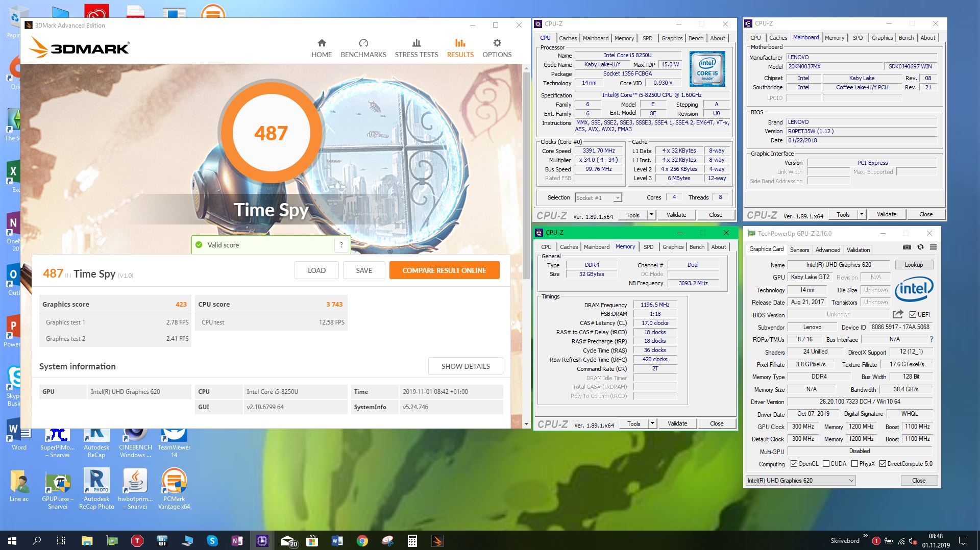Open CINEBENCH Windows desktop shortcut

pyautogui.click(x=135, y=442)
